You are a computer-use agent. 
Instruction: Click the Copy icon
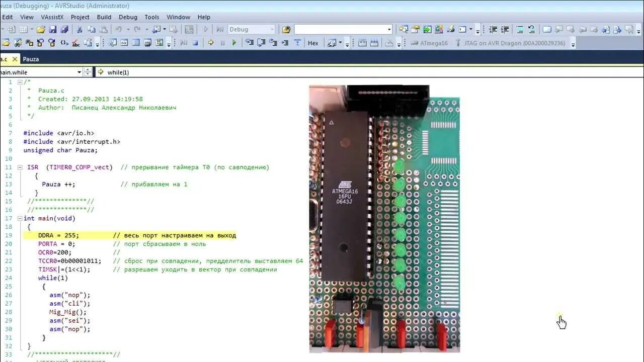point(91,29)
